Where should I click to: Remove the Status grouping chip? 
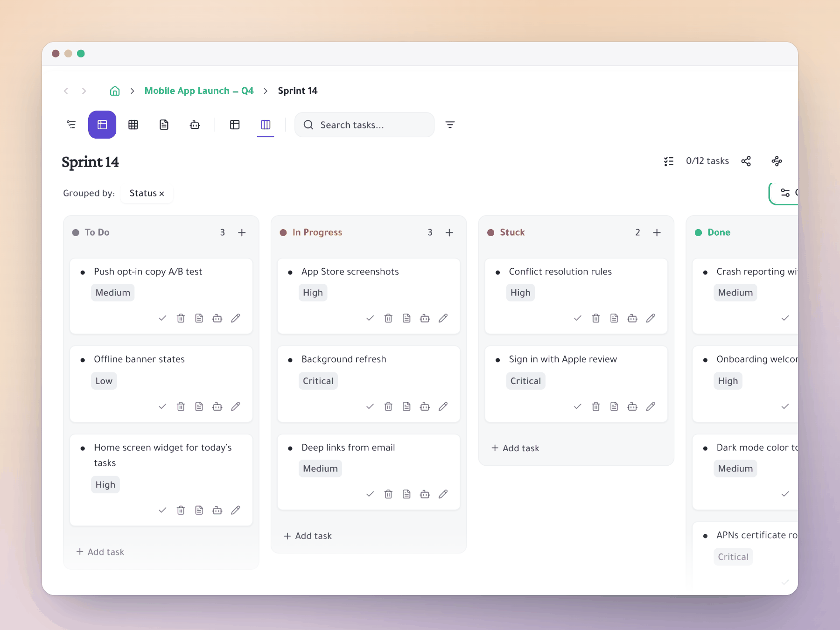pyautogui.click(x=162, y=194)
